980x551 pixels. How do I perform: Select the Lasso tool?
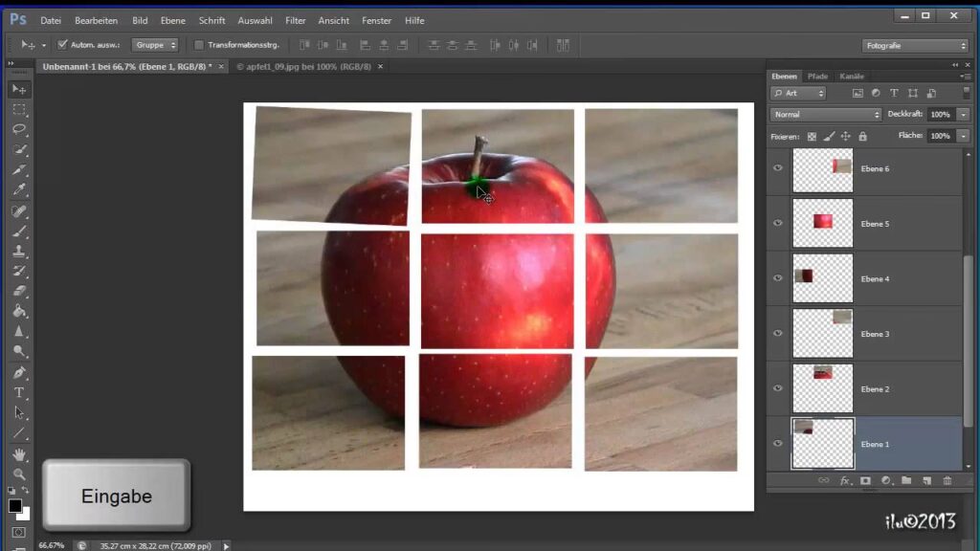[19, 129]
